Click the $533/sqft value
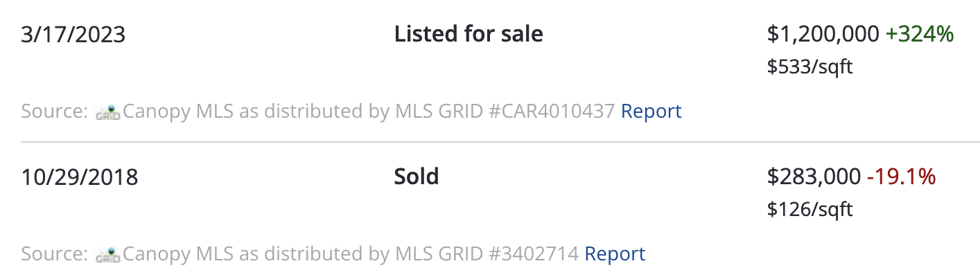980x277 pixels. point(810,67)
